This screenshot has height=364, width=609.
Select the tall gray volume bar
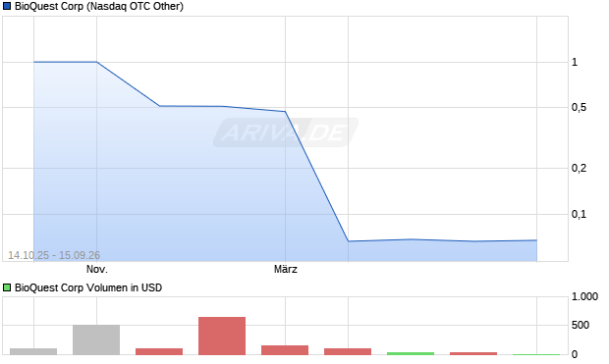96,339
